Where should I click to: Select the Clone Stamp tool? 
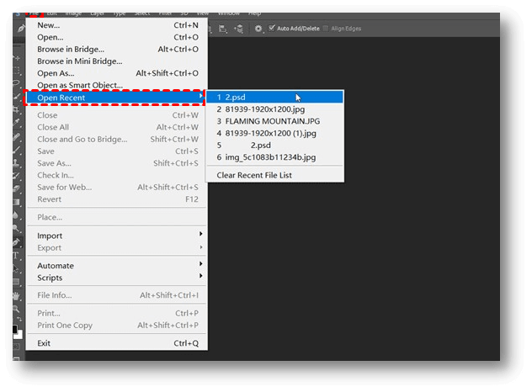tap(17, 162)
